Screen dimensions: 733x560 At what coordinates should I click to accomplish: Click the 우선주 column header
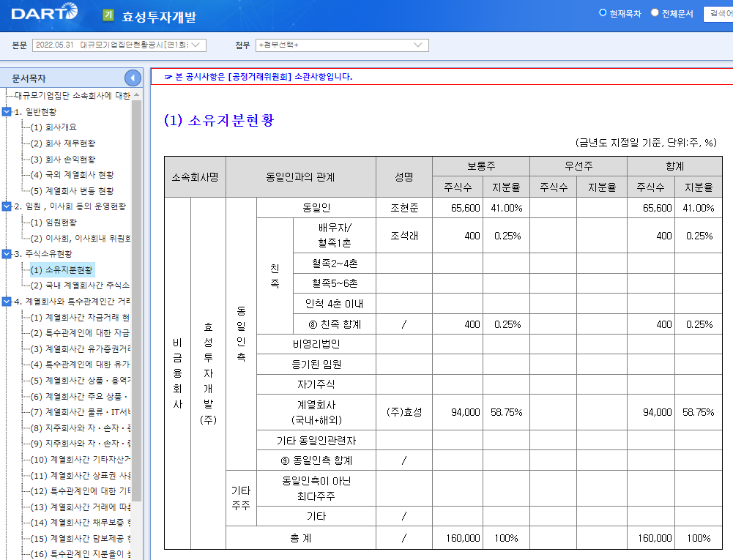578,166
